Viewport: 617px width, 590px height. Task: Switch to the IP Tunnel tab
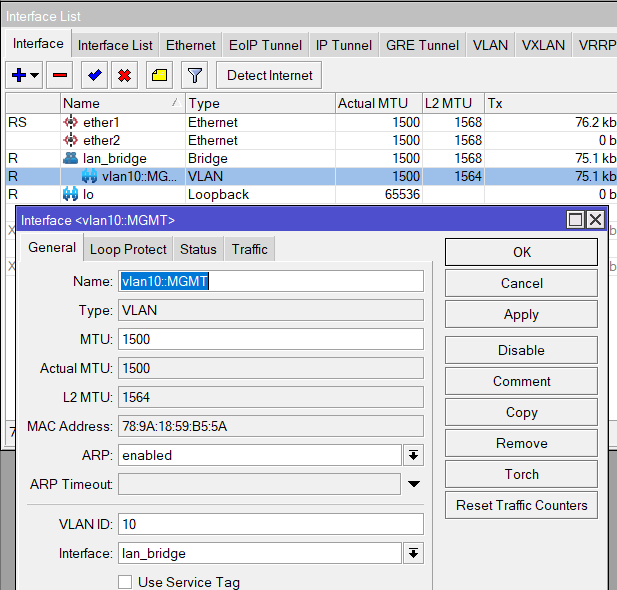click(x=344, y=45)
